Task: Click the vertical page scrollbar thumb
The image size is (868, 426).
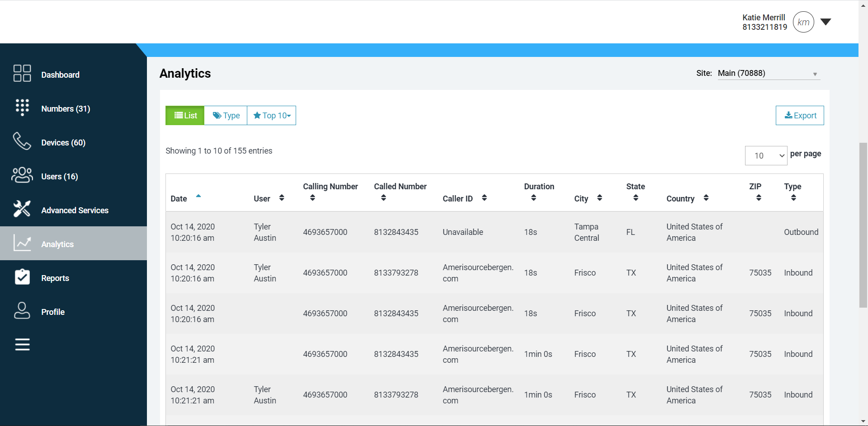Action: [x=863, y=225]
